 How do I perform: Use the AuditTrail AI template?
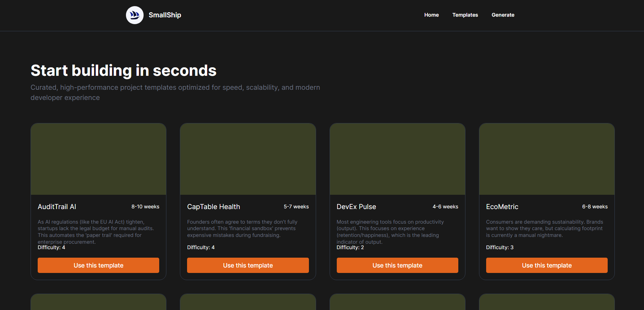point(98,265)
